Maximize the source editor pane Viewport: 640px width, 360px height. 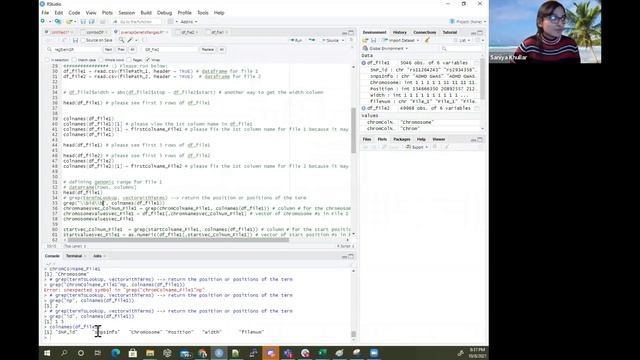point(351,32)
